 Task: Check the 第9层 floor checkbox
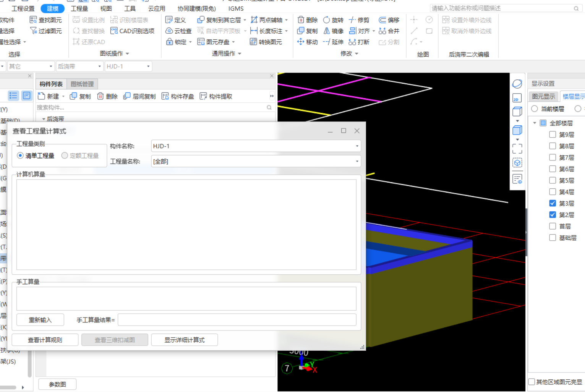click(x=553, y=134)
